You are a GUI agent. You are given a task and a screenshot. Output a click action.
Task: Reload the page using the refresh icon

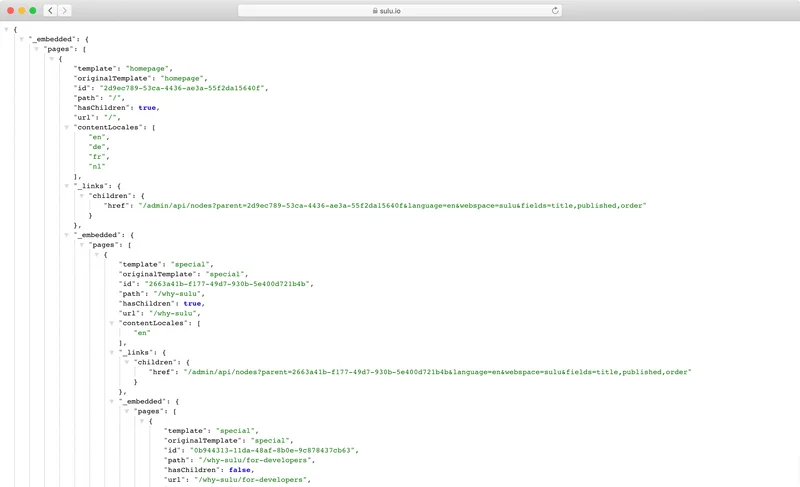coord(555,11)
